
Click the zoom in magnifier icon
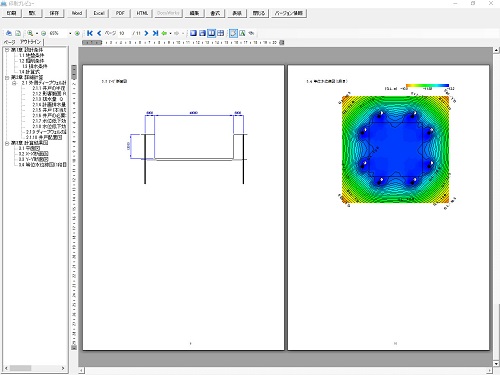[x=30, y=33]
